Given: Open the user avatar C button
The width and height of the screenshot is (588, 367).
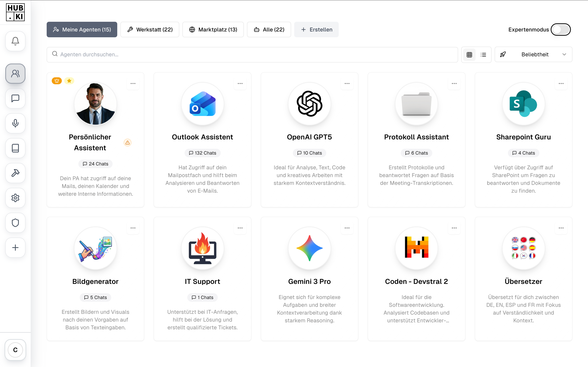Looking at the screenshot, I should tap(15, 350).
